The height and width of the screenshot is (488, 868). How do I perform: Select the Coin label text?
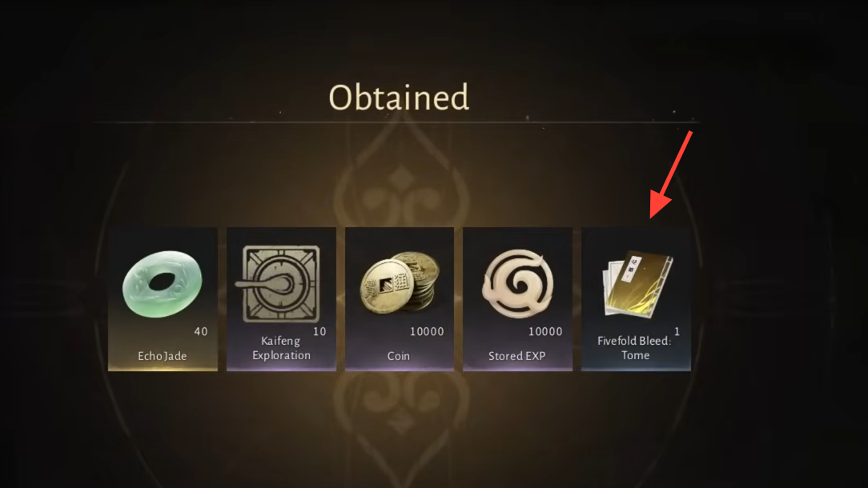point(399,356)
